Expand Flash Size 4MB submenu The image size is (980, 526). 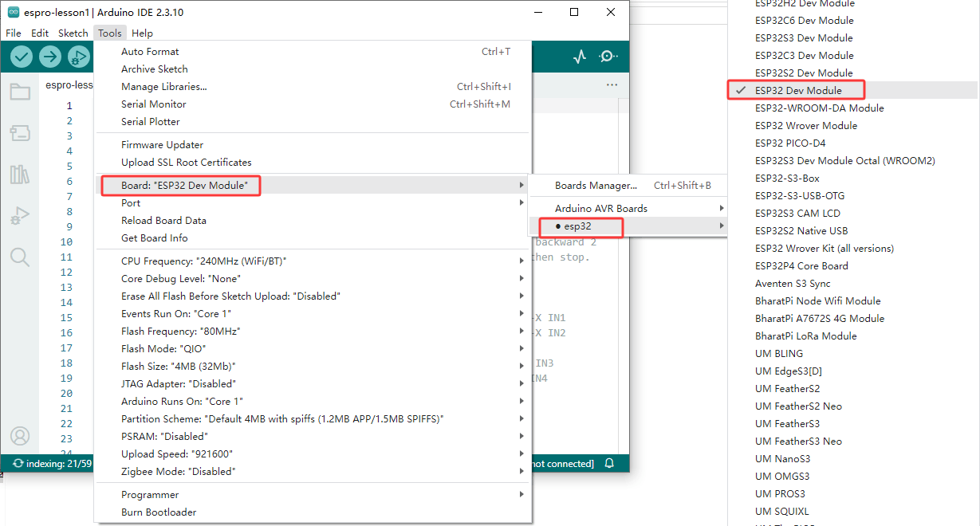312,367
